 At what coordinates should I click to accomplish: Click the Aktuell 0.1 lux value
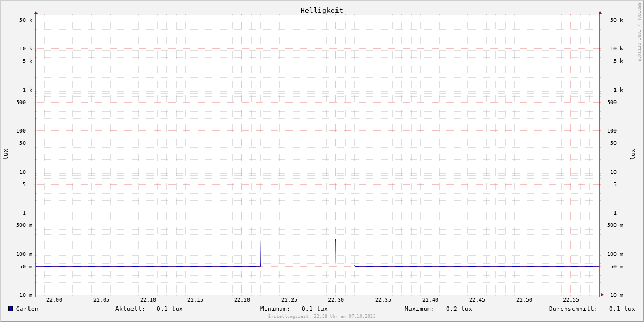tap(170, 309)
